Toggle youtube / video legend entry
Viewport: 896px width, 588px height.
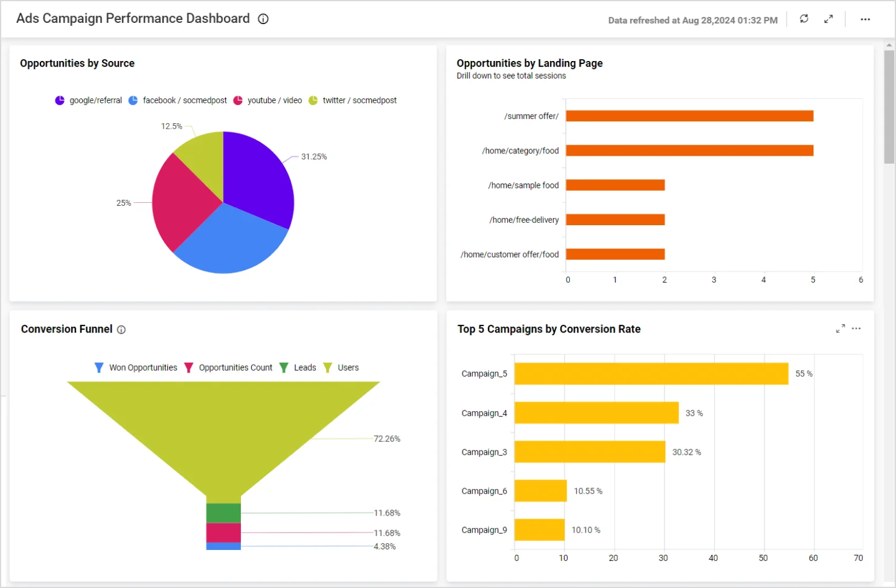267,100
